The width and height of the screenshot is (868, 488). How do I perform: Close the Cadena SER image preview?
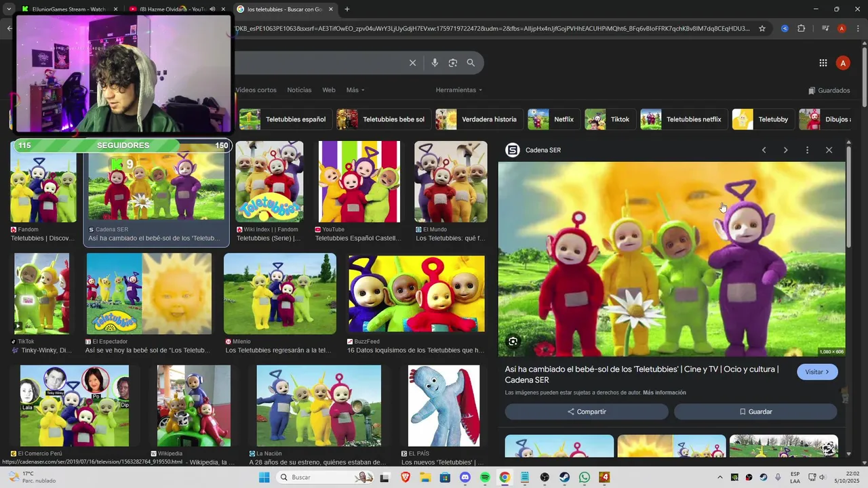(x=829, y=150)
